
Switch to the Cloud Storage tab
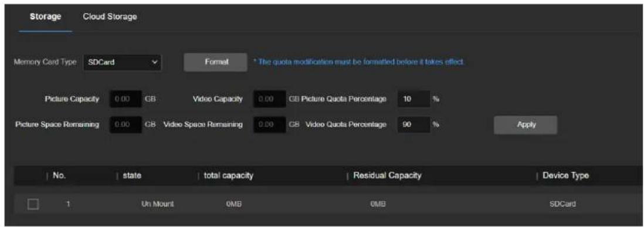tap(109, 17)
